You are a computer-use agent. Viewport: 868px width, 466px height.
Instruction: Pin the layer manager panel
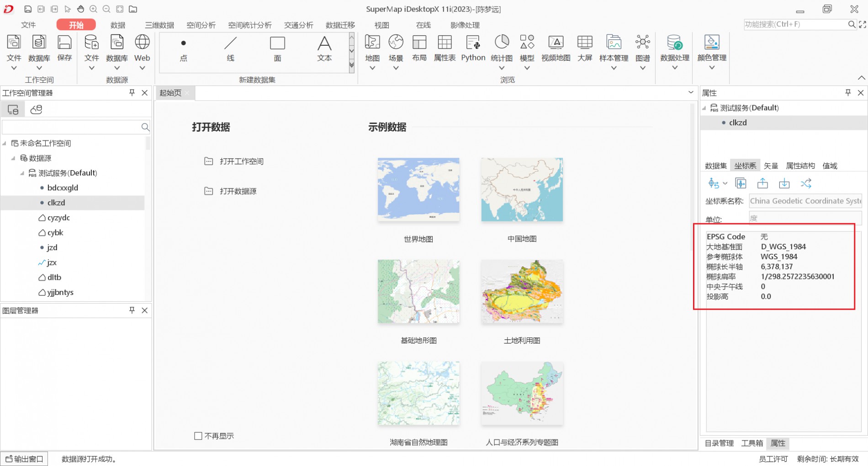pos(132,310)
